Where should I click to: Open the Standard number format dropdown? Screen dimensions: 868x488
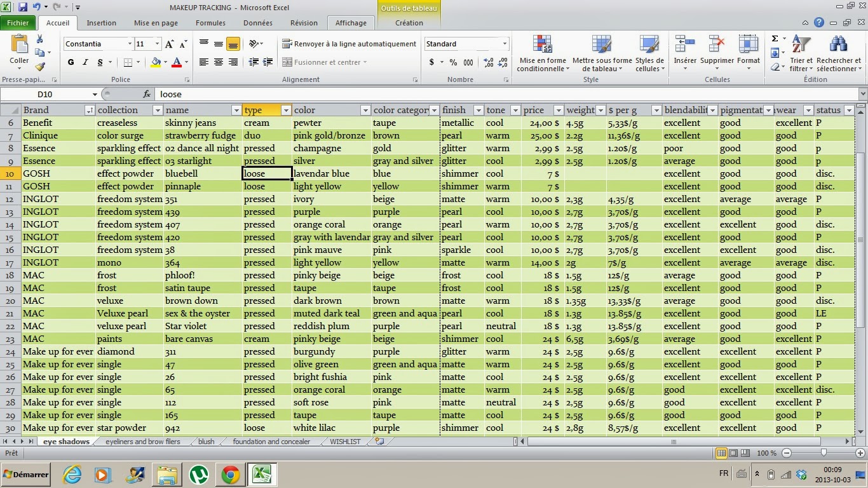point(505,44)
